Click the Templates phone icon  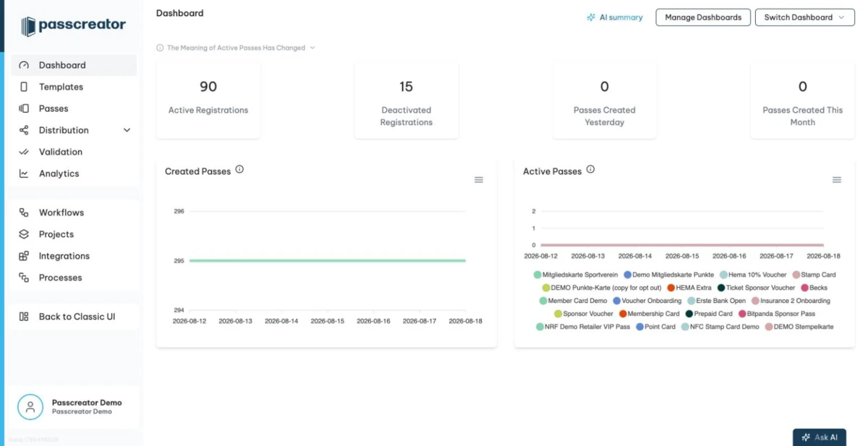pos(24,87)
